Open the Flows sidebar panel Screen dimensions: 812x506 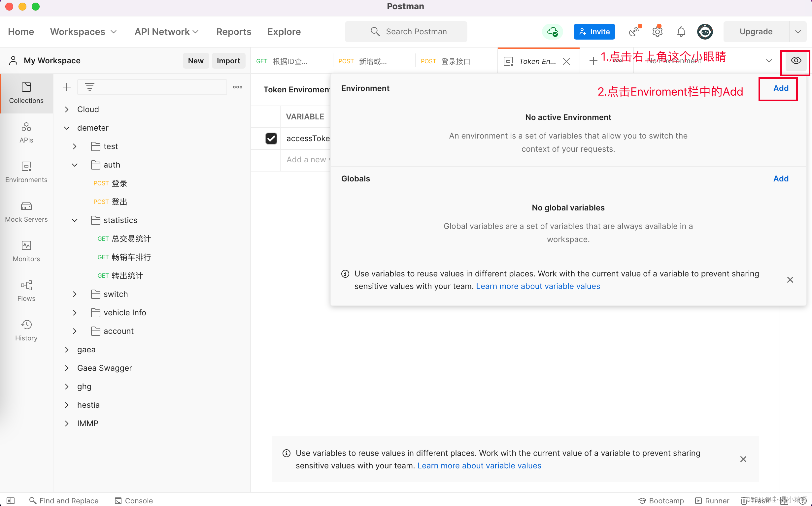26,291
